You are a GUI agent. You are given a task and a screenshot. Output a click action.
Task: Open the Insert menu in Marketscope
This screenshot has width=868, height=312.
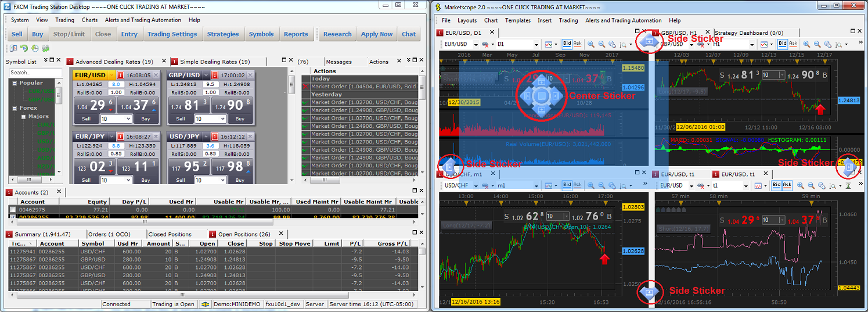click(545, 20)
